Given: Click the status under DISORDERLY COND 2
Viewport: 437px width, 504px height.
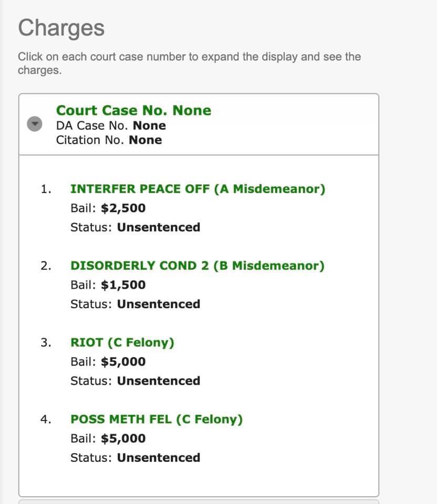Looking at the screenshot, I should (158, 304).
